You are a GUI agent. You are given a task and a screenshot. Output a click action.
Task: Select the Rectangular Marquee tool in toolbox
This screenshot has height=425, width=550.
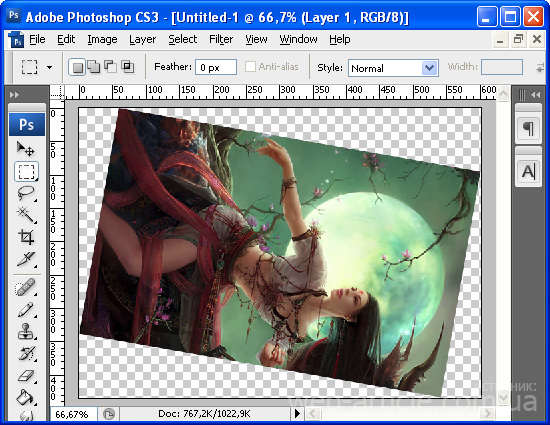(x=26, y=172)
